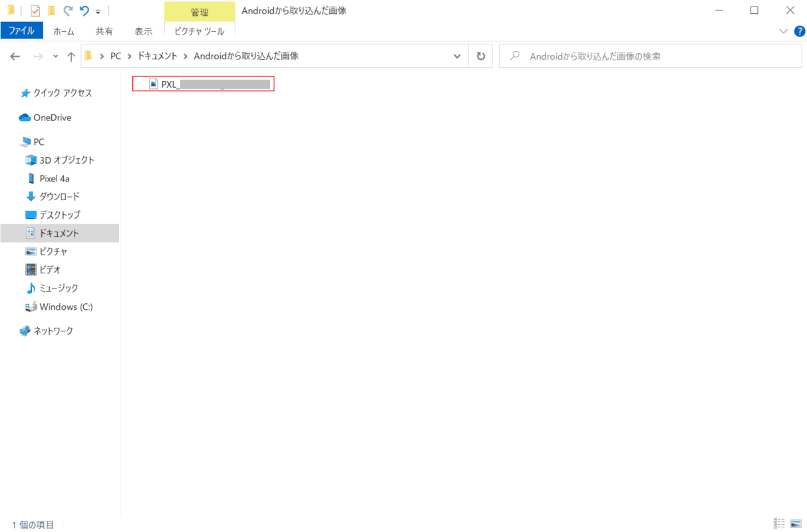The image size is (807, 532).
Task: Go back with the left arrow
Action: point(15,57)
